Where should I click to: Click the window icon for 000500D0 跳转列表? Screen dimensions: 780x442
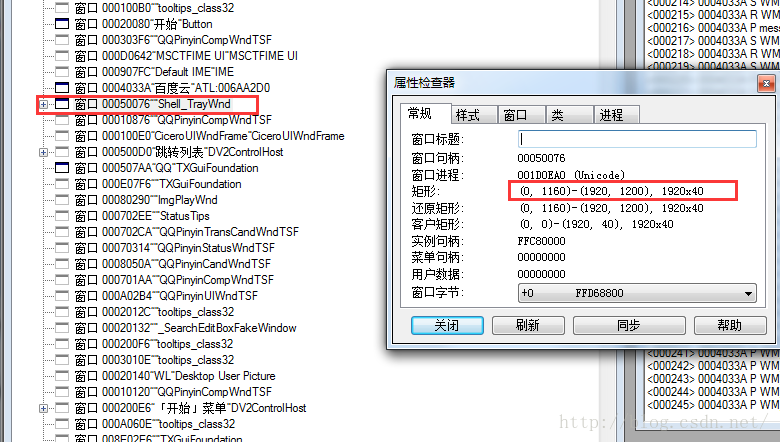62,152
